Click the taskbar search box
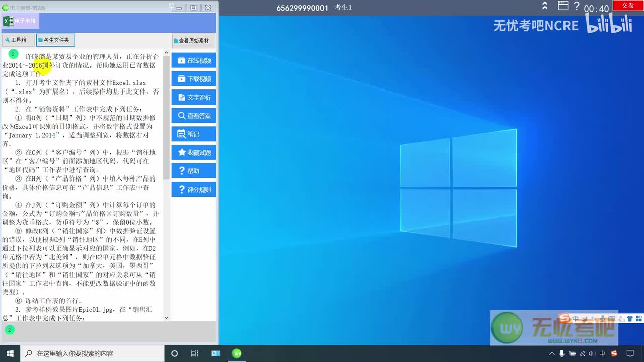The width and height of the screenshot is (644, 362). (x=92, y=353)
